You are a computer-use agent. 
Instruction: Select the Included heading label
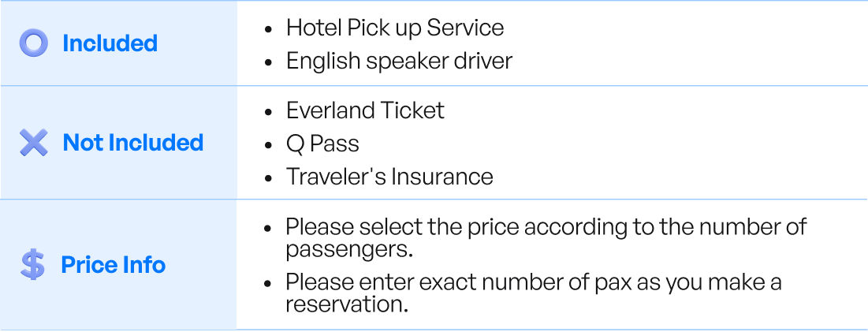(110, 43)
